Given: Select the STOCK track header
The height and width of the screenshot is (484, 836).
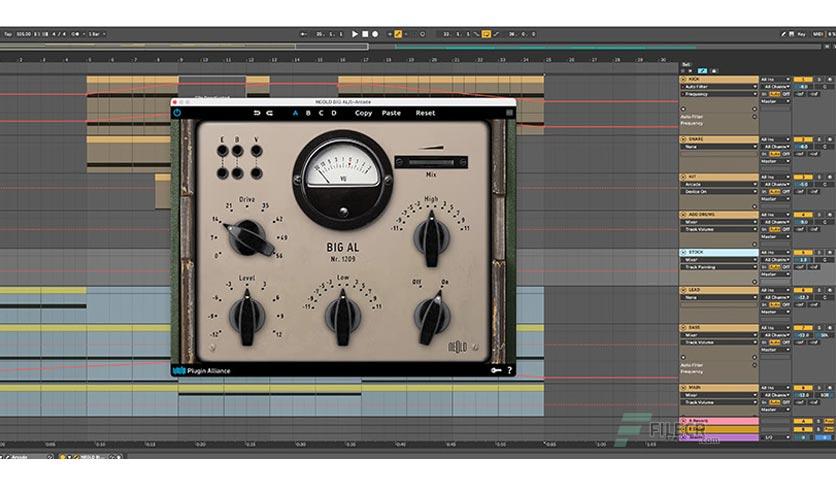Looking at the screenshot, I should pyautogui.click(x=719, y=252).
